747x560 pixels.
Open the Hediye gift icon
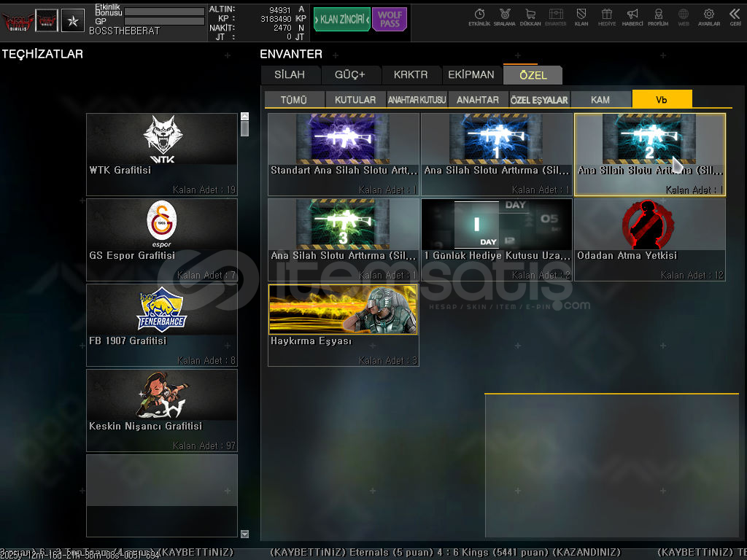pyautogui.click(x=606, y=17)
